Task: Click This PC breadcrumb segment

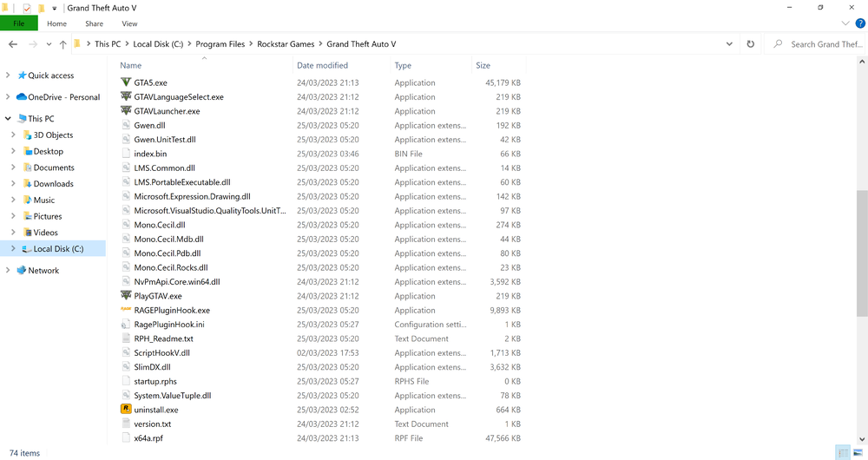Action: tap(108, 44)
